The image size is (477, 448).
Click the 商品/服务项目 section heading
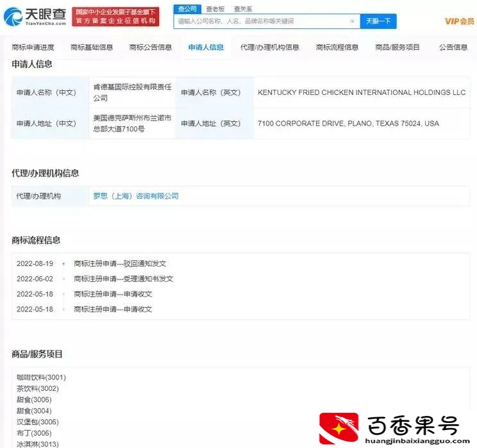[37, 354]
